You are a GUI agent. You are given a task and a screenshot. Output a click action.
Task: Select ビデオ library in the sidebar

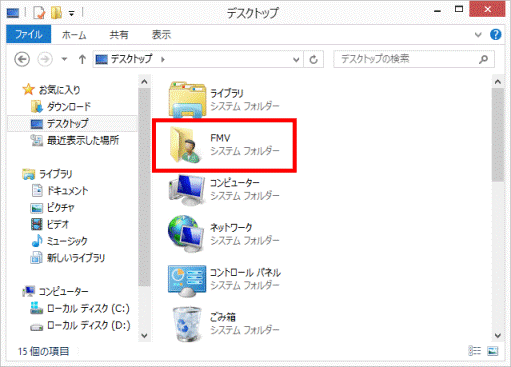[50, 224]
